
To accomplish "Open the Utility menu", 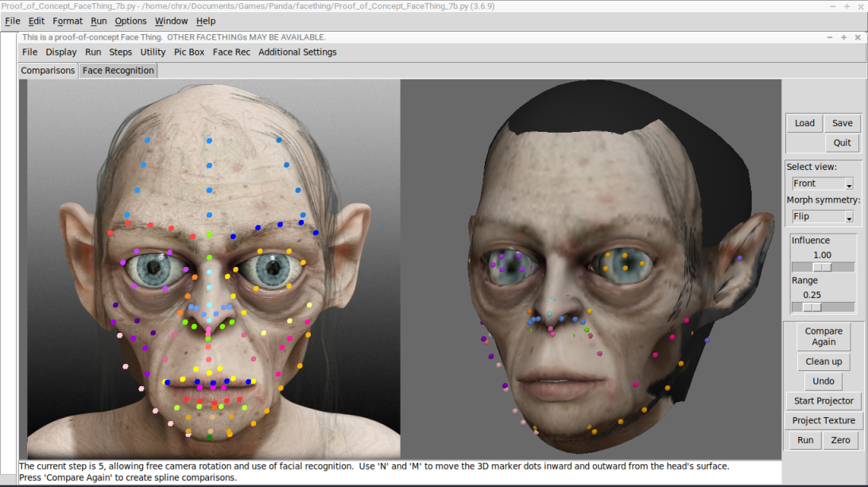I will 153,52.
